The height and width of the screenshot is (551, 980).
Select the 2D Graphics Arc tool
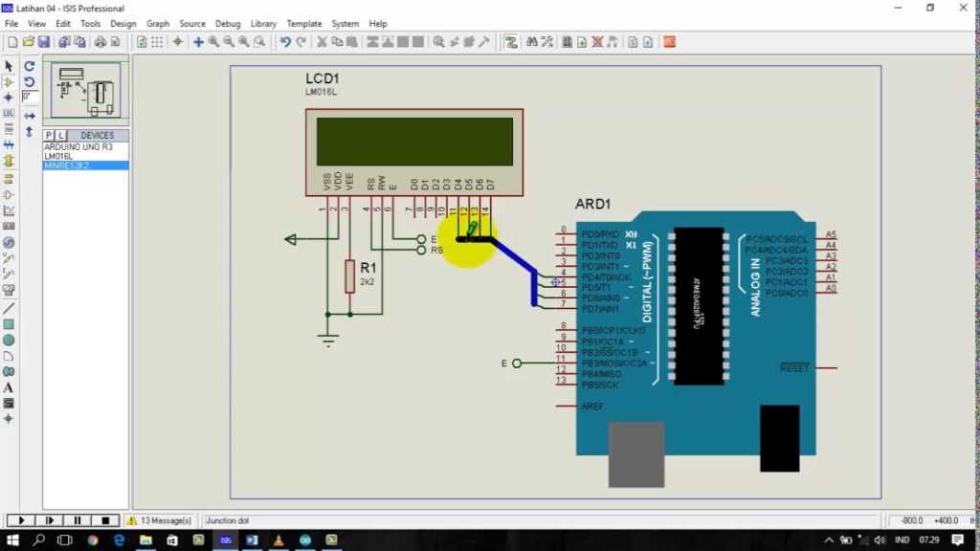tap(9, 356)
